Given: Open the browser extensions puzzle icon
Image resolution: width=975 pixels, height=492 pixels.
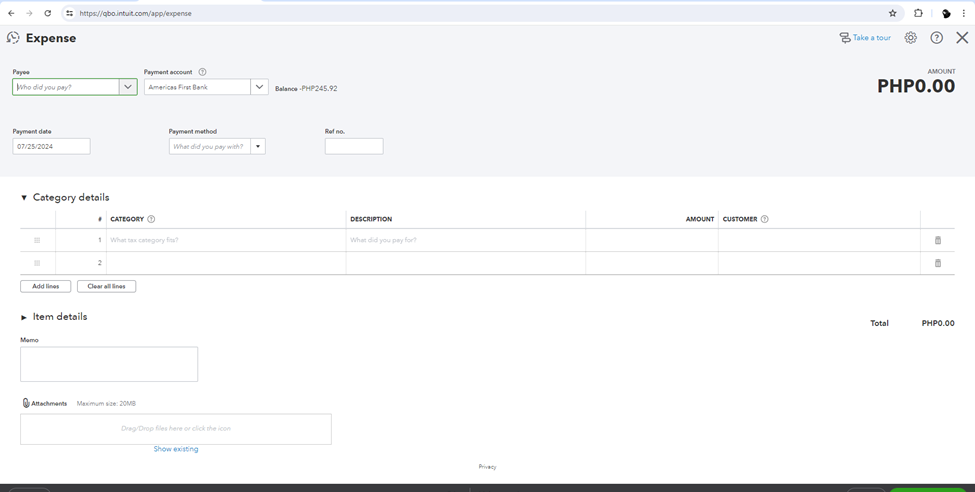Looking at the screenshot, I should click(918, 13).
